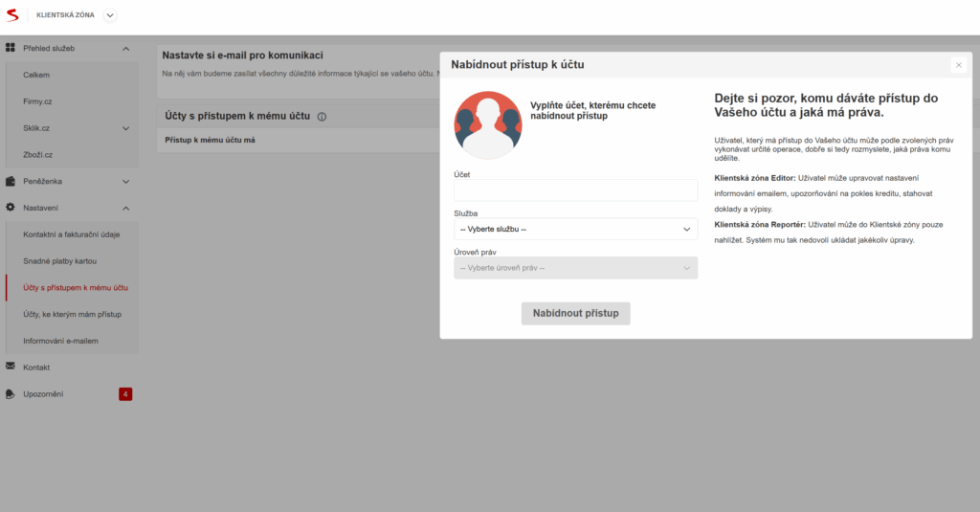Click the Přehled služeb grid icon
This screenshot has width=980, height=512.
click(x=11, y=48)
